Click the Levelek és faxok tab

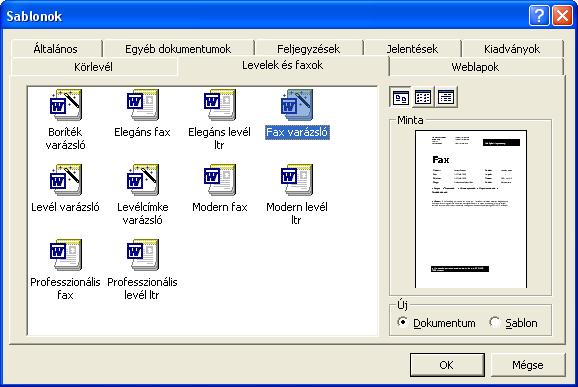283,66
